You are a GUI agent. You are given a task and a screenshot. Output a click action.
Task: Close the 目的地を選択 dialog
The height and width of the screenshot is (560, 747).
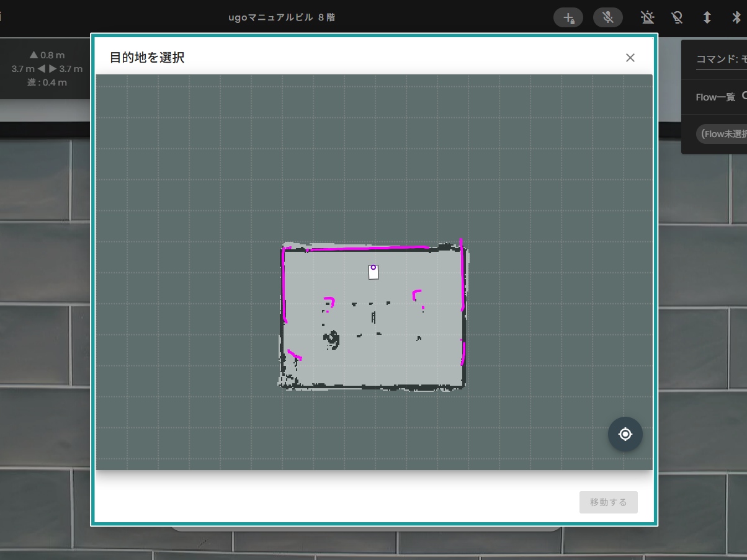click(630, 58)
